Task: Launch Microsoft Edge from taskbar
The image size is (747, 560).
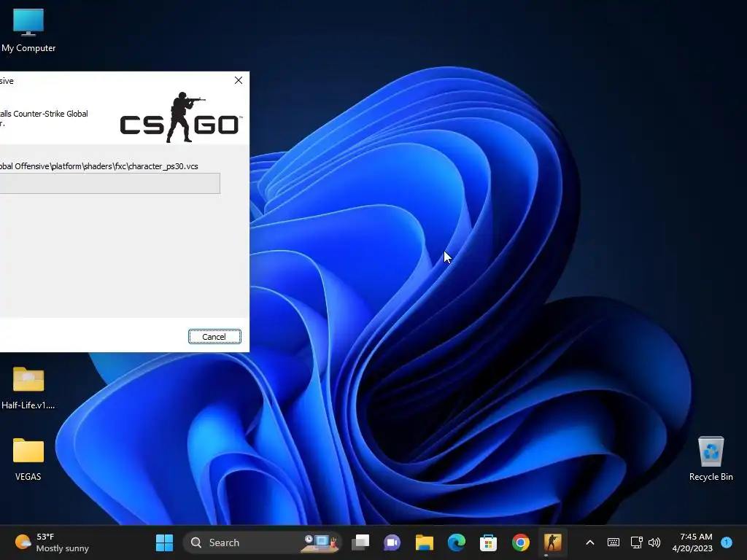Action: tap(457, 542)
